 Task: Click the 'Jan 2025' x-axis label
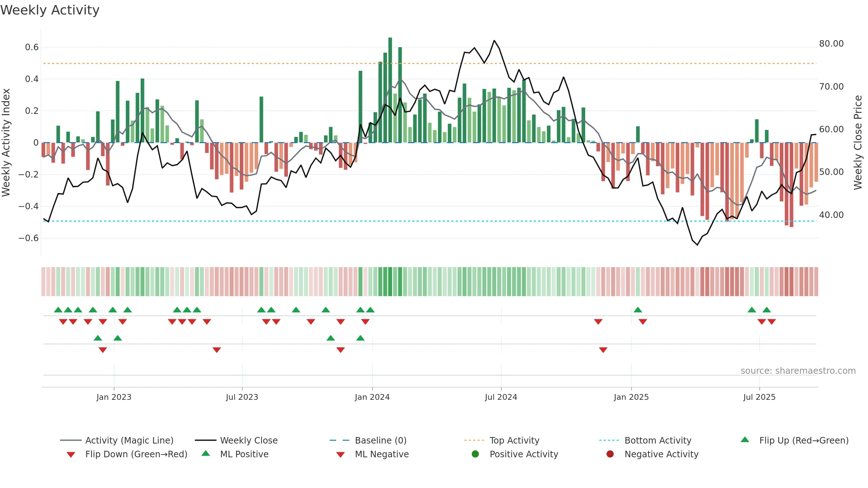point(631,397)
